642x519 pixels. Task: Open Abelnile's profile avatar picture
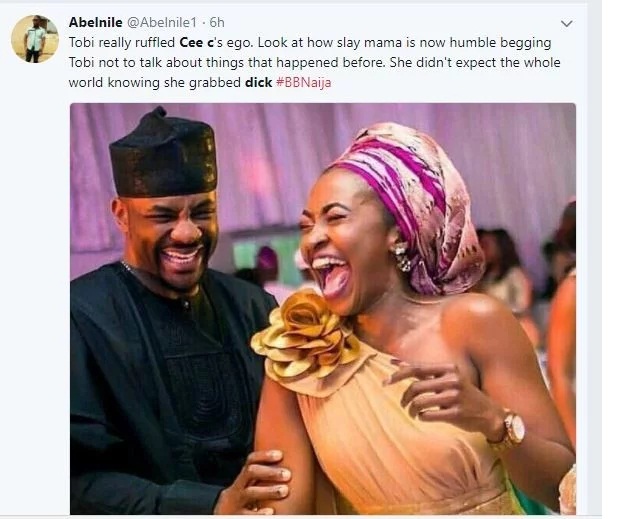(35, 39)
